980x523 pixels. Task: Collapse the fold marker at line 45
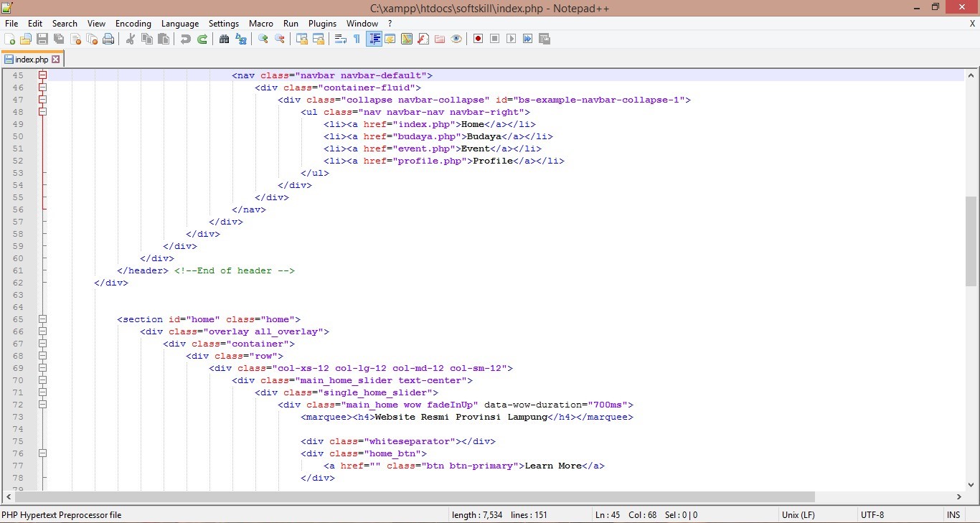click(x=42, y=75)
